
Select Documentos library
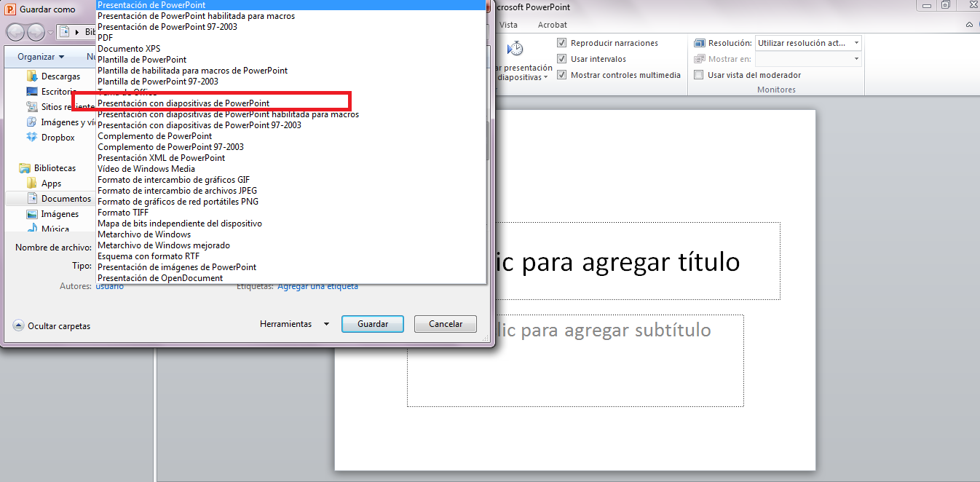coord(66,199)
